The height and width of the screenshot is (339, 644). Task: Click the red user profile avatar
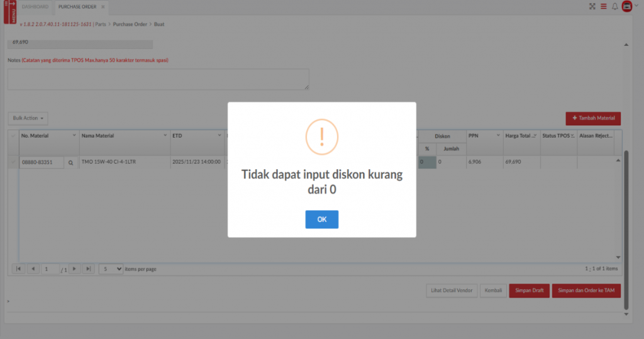[x=626, y=6]
